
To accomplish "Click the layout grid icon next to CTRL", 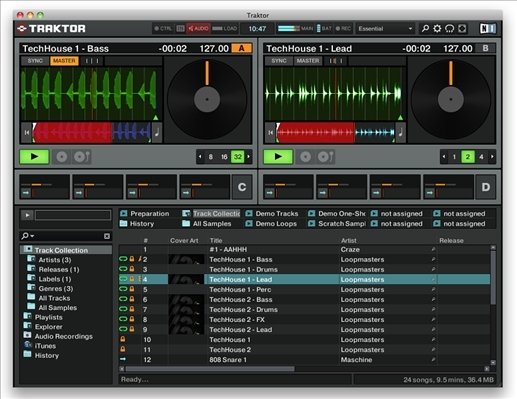I will click(x=180, y=29).
